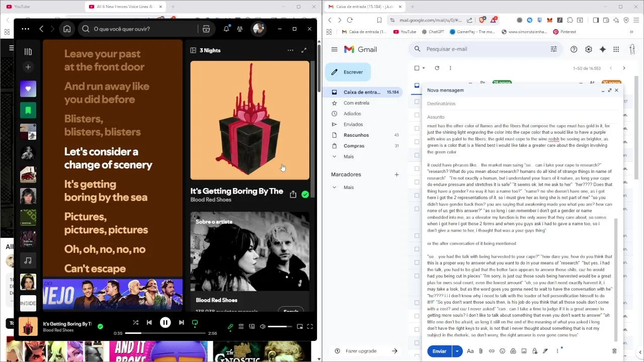Show Gmail search filter options

553,49
